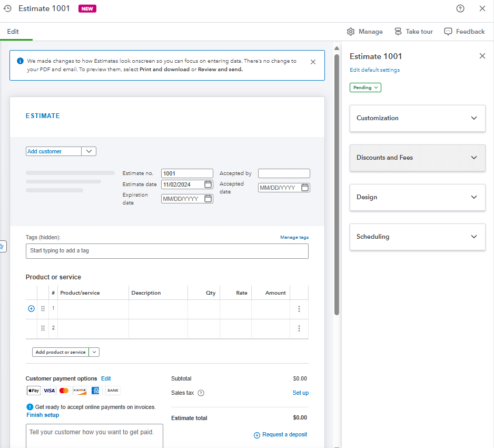Click the Manage gear icon
Viewport: 494px width, 448px height.
click(351, 32)
